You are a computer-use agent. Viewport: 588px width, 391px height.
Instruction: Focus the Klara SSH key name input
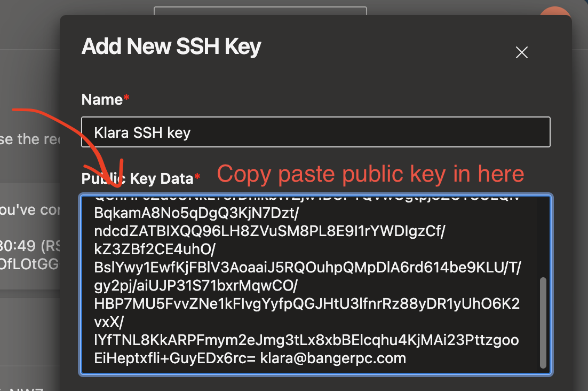click(x=315, y=132)
